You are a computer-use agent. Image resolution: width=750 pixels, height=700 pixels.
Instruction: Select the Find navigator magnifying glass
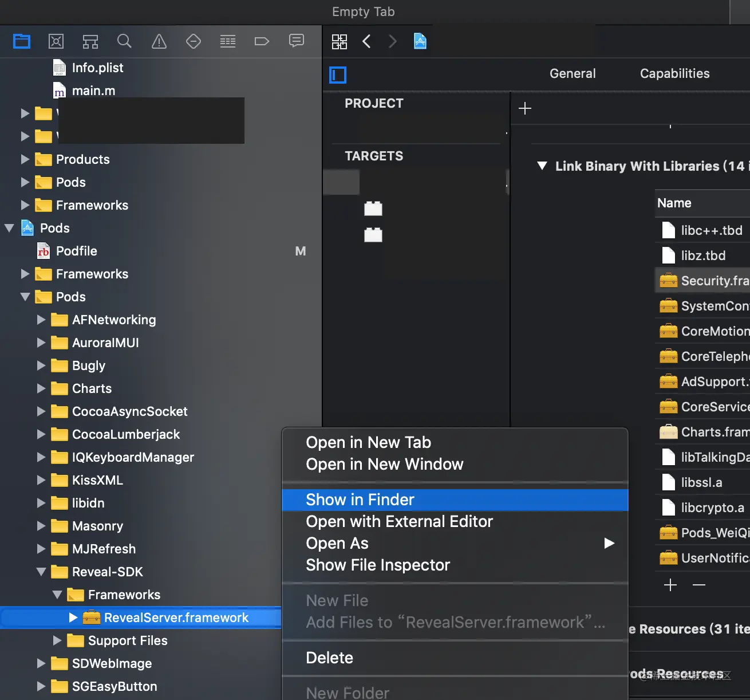click(x=124, y=41)
